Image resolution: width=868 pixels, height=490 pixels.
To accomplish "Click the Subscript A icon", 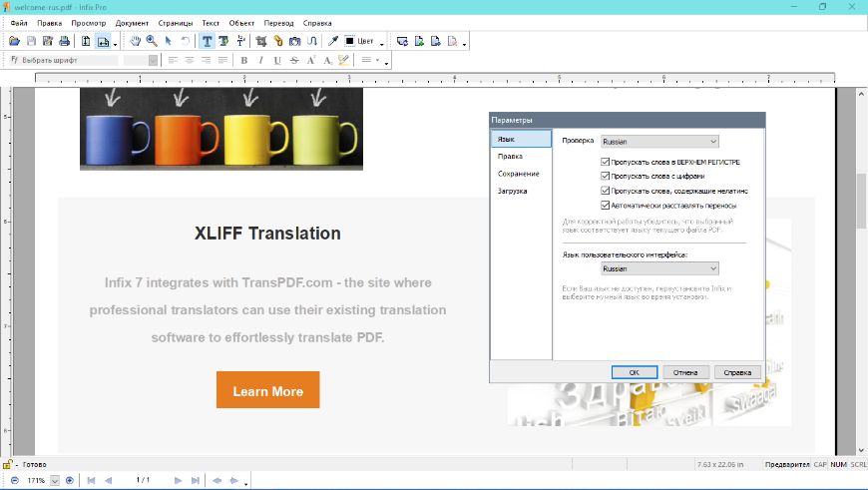I will tap(327, 60).
